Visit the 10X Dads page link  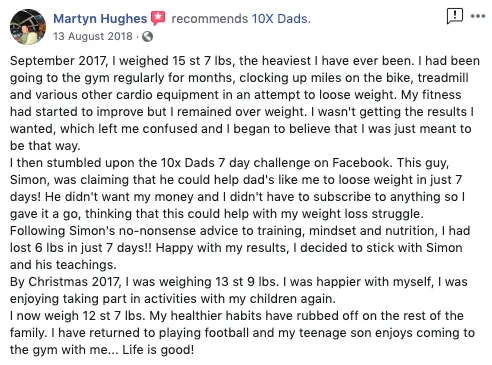(281, 19)
